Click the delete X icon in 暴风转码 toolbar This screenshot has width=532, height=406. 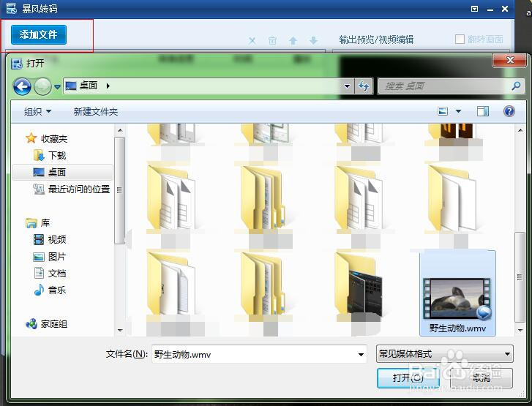[x=252, y=41]
